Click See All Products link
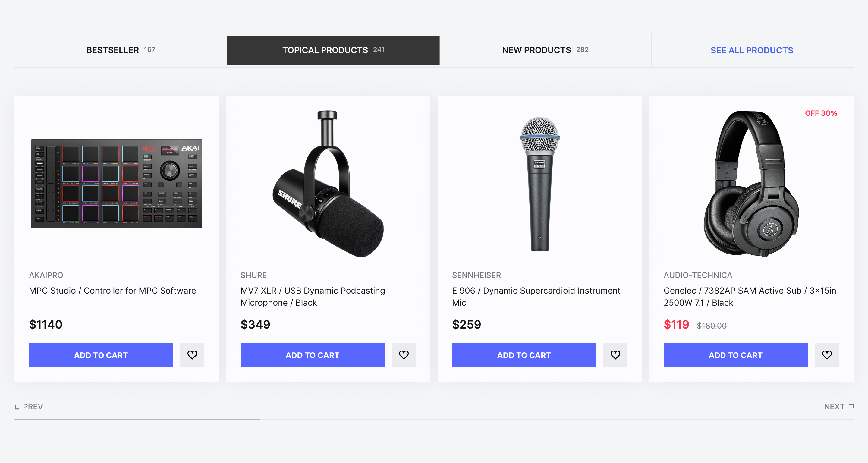The image size is (868, 463). 752,50
